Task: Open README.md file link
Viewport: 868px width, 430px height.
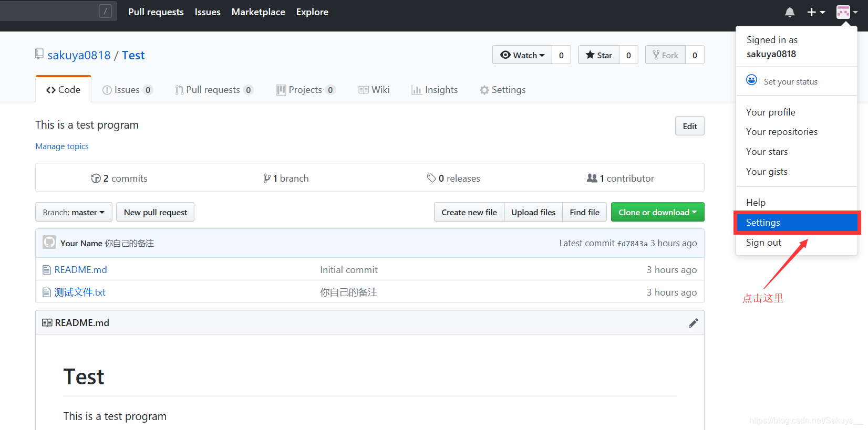Action: (81, 270)
